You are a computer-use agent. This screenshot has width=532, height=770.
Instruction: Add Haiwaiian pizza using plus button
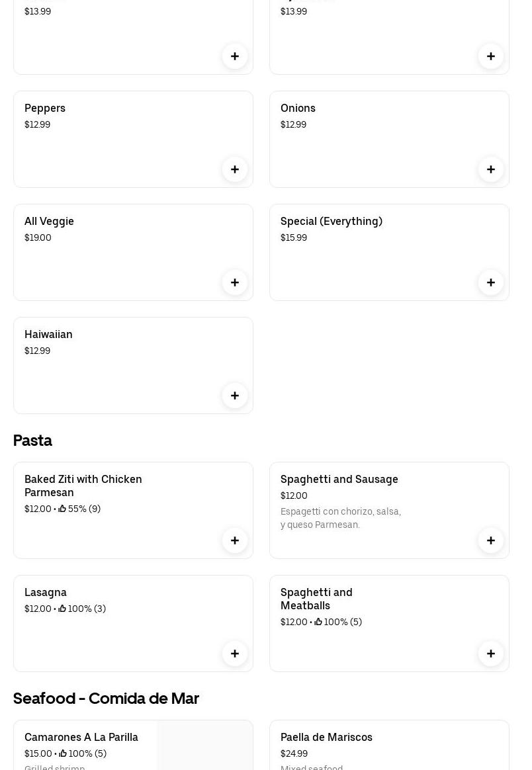235,396
